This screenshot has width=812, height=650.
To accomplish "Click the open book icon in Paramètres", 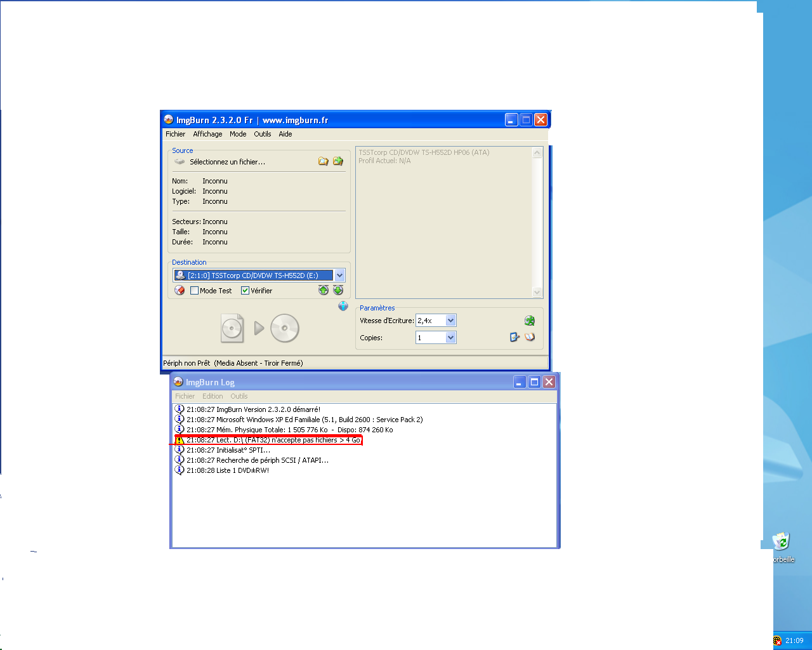I will pos(530,337).
